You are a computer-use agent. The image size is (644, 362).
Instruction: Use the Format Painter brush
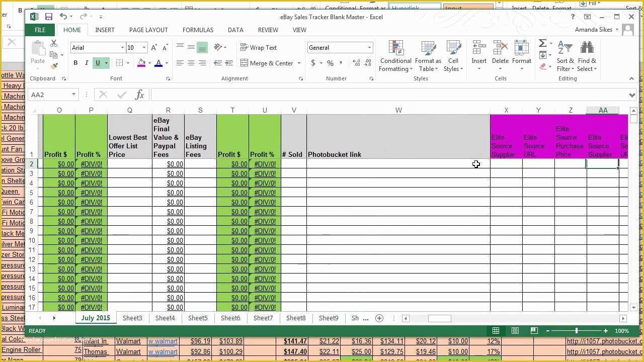pyautogui.click(x=54, y=66)
